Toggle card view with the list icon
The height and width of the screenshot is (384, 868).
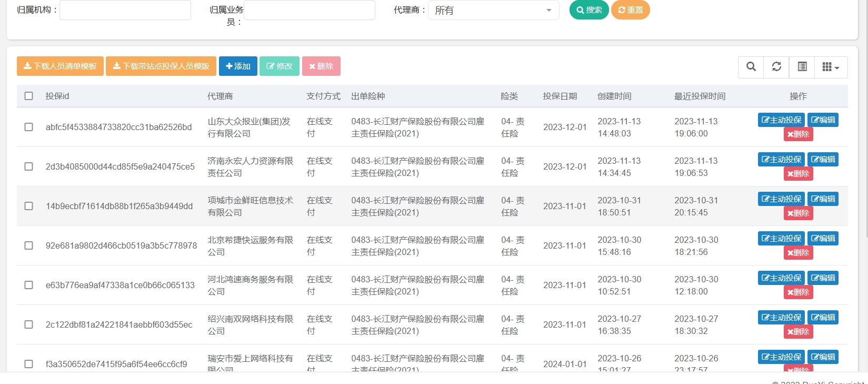coord(802,67)
